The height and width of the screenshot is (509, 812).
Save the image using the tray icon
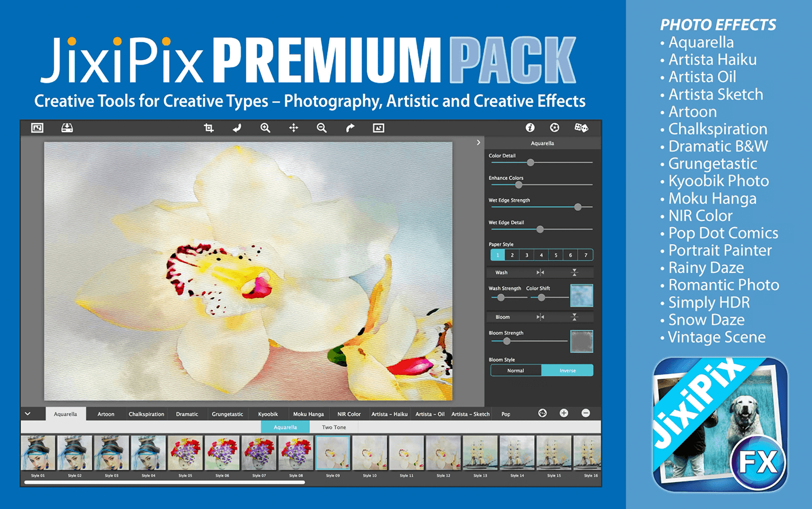click(67, 128)
